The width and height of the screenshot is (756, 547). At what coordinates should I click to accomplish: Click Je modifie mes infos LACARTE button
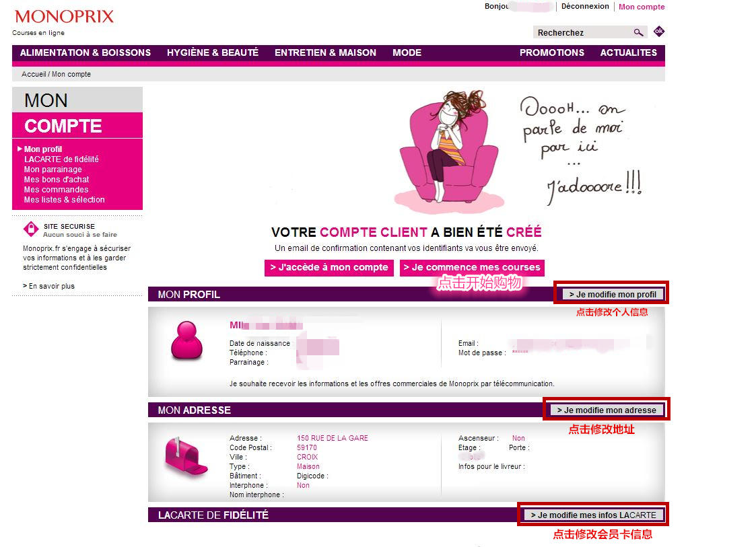[x=594, y=515]
